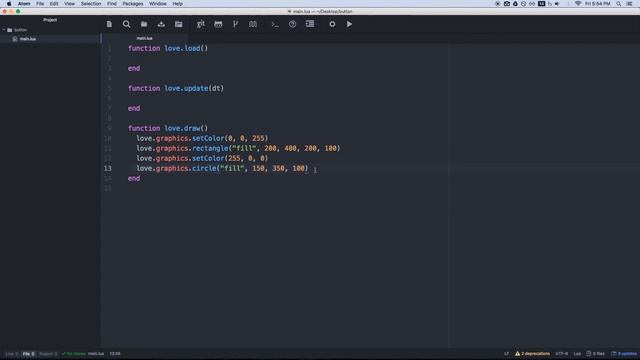The height and width of the screenshot is (360, 640).
Task: Open Notification Center menu bar icon
Action: (x=630, y=4)
